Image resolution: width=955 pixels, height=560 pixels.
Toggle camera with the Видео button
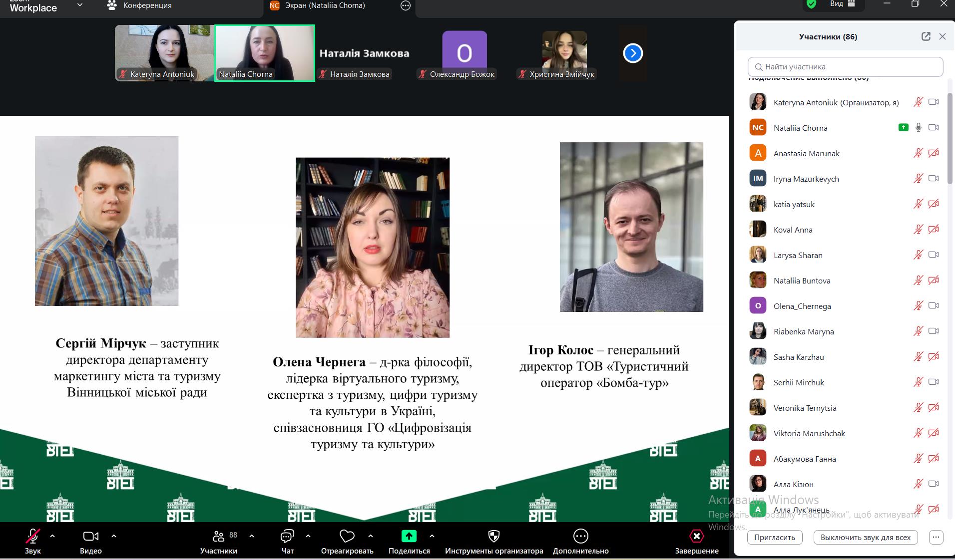[x=90, y=537]
